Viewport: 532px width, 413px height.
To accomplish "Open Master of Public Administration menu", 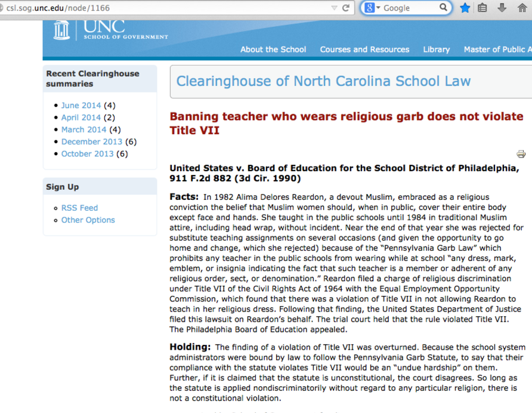I will (x=498, y=50).
